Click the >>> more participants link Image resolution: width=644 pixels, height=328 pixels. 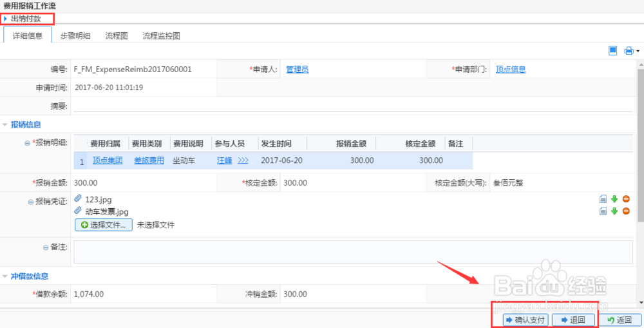click(243, 160)
